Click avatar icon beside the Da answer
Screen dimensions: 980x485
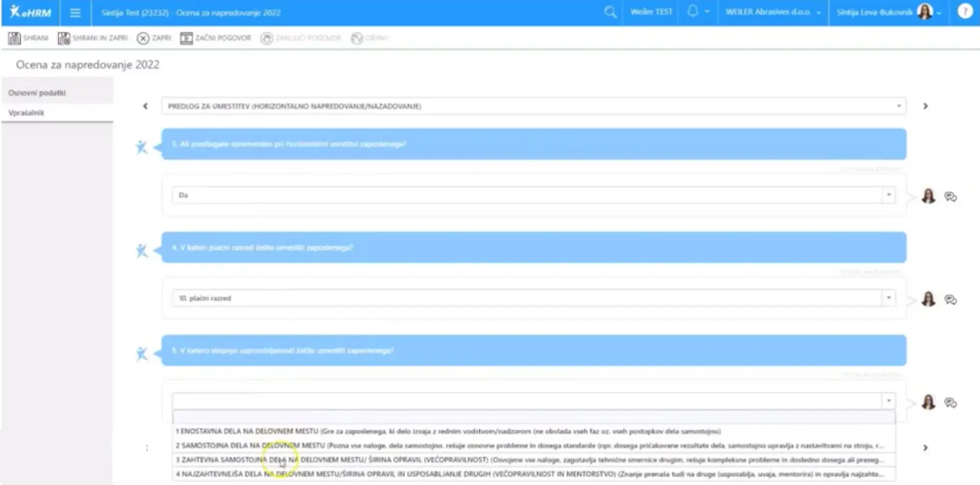(928, 196)
